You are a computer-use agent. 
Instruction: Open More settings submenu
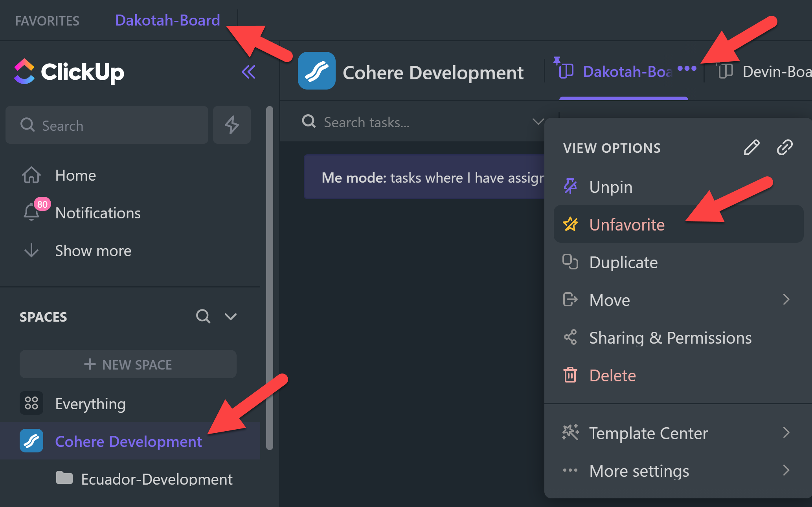(x=678, y=470)
